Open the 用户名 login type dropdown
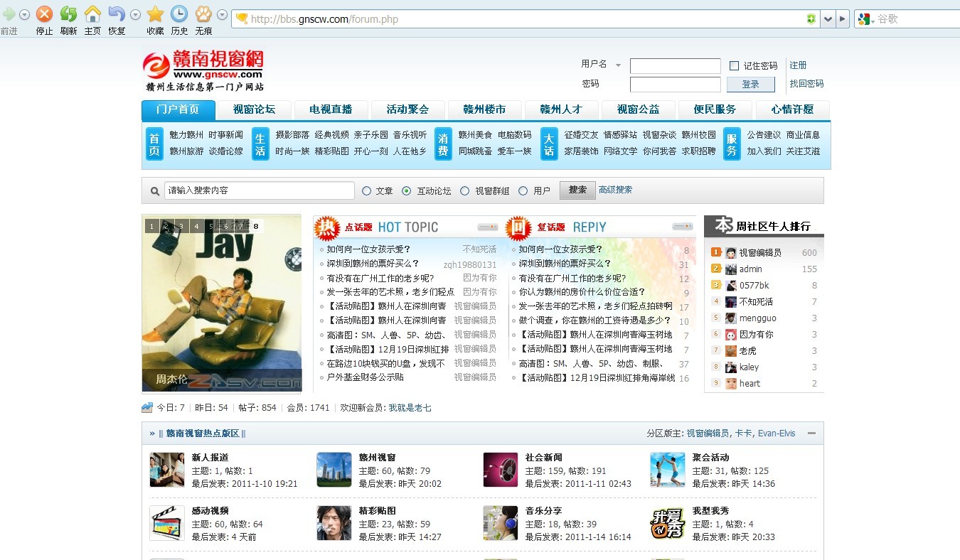This screenshot has height=560, width=960. coord(618,65)
